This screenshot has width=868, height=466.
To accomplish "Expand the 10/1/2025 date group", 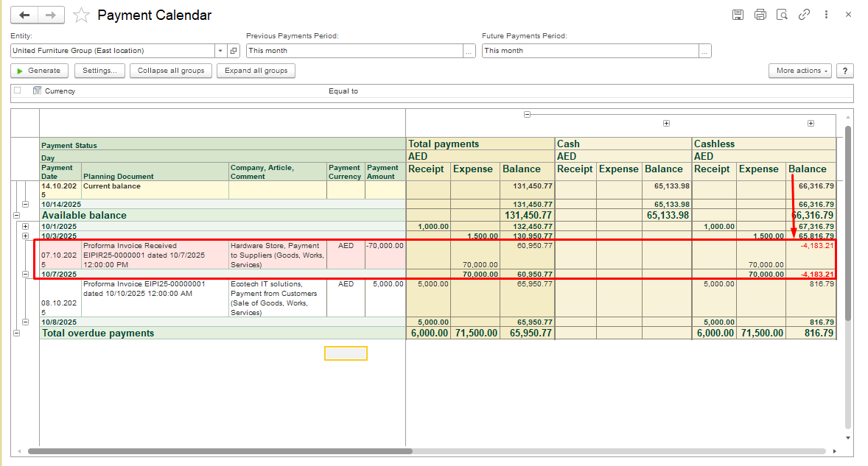I will 26,226.
